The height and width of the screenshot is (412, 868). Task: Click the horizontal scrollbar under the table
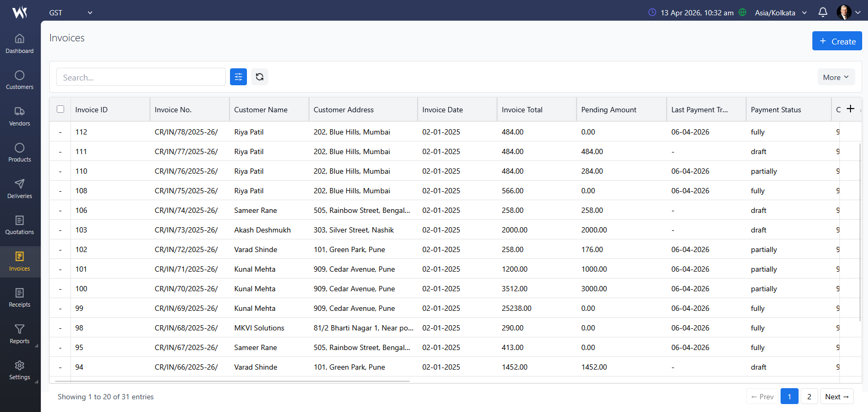click(x=232, y=381)
